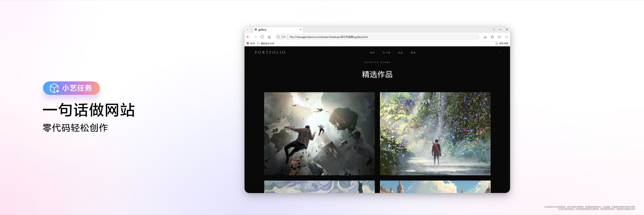Click the 零代码轻松创作 subtitle text
Image resolution: width=644 pixels, height=215 pixels.
(75, 128)
